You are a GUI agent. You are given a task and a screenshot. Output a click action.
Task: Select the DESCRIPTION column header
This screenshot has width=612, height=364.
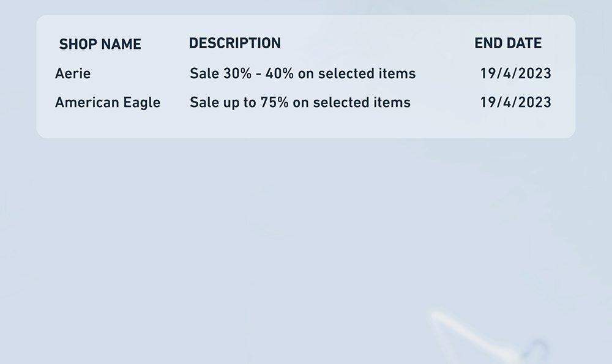(235, 43)
